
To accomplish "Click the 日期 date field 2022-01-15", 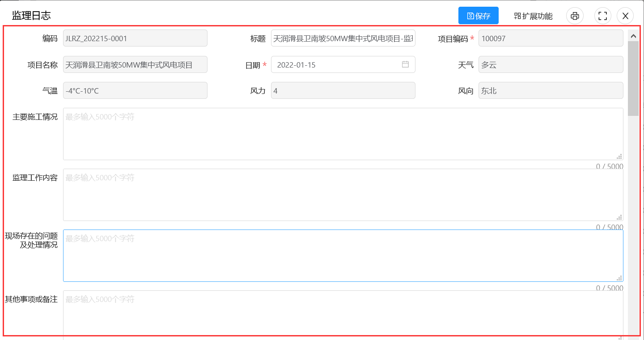I will coord(343,64).
